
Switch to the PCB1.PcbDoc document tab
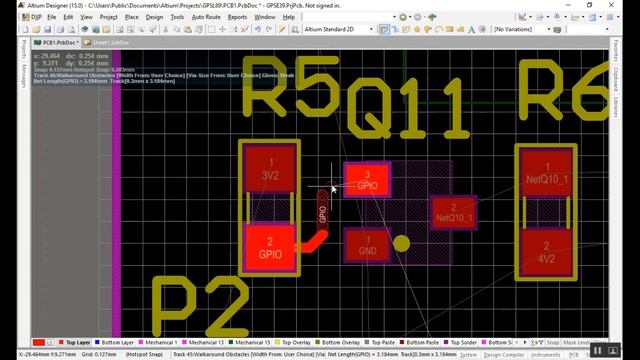coord(57,42)
